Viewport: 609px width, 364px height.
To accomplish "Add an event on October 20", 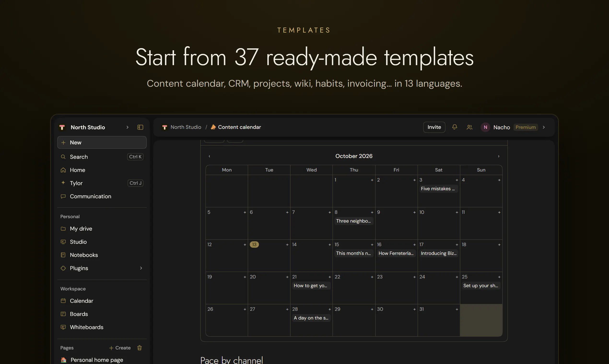I will (x=287, y=277).
